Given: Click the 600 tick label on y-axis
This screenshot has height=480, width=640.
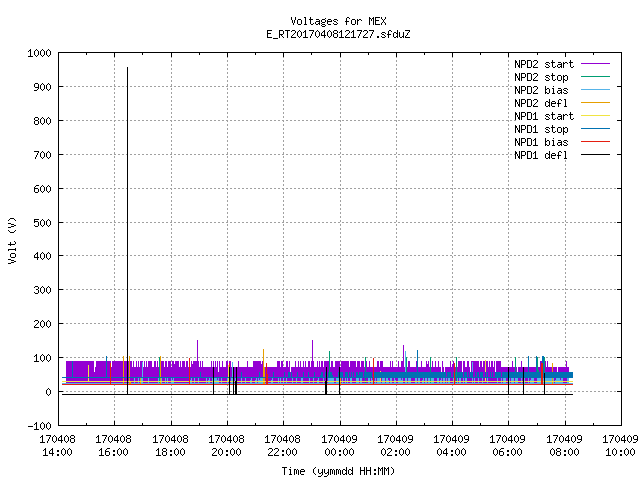Looking at the screenshot, I should 42,189.
